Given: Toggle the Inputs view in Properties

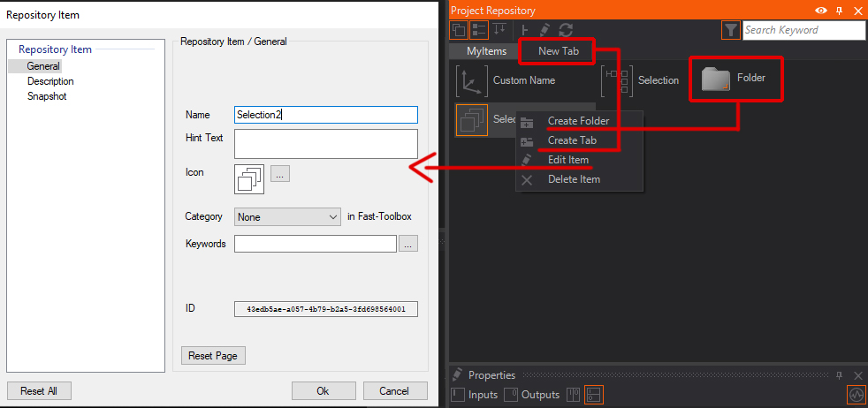Looking at the screenshot, I should 475,395.
